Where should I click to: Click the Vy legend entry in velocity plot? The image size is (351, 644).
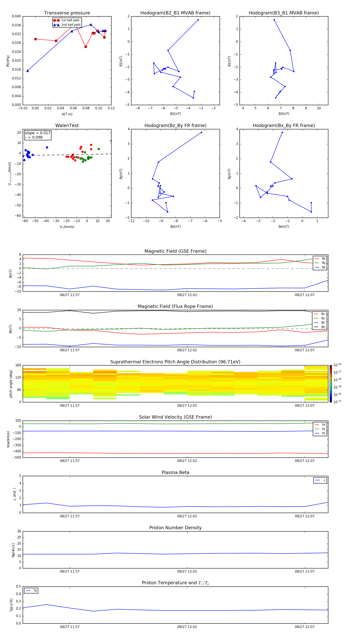click(320, 429)
